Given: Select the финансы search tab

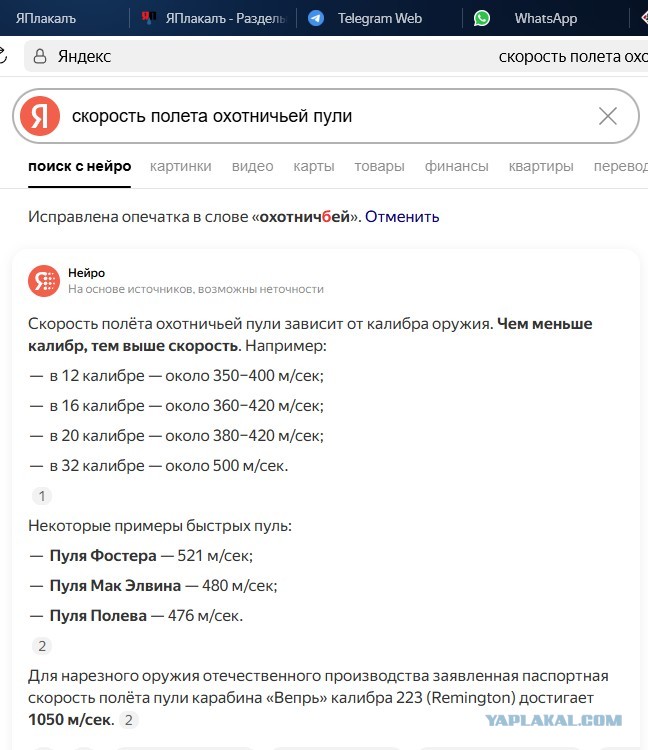Looking at the screenshot, I should [x=457, y=166].
